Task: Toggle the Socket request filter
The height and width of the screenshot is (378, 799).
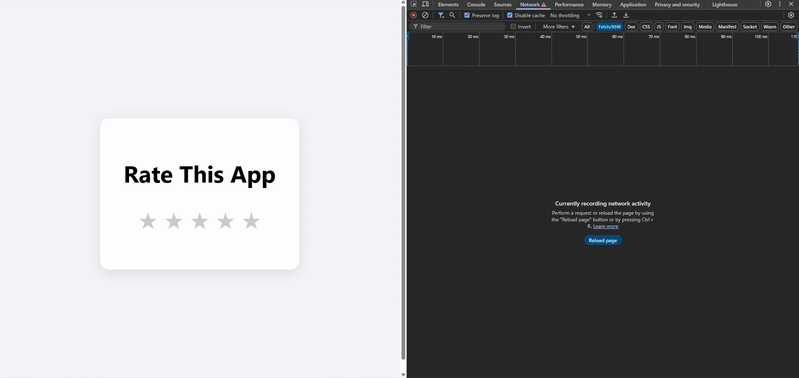Action: coord(750,26)
